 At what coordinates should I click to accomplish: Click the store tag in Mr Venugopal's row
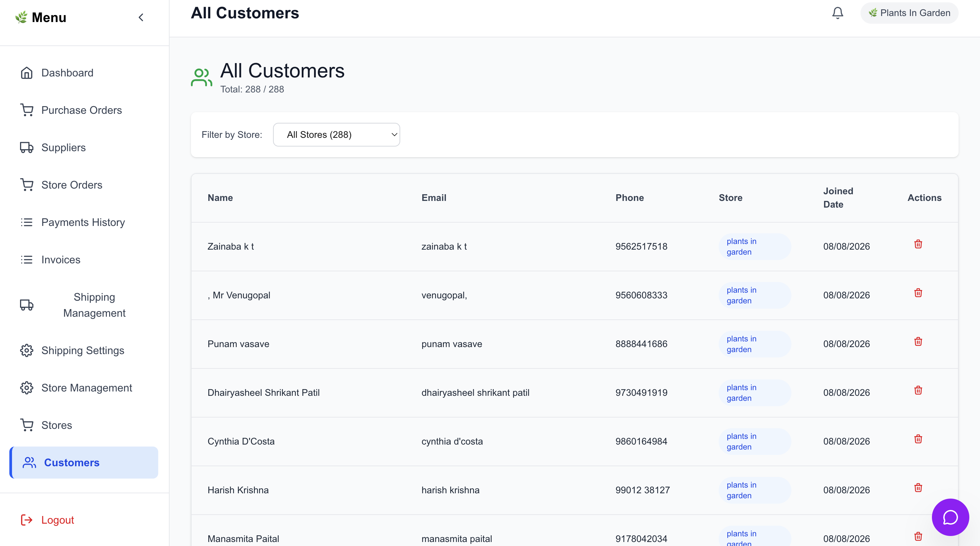(754, 295)
